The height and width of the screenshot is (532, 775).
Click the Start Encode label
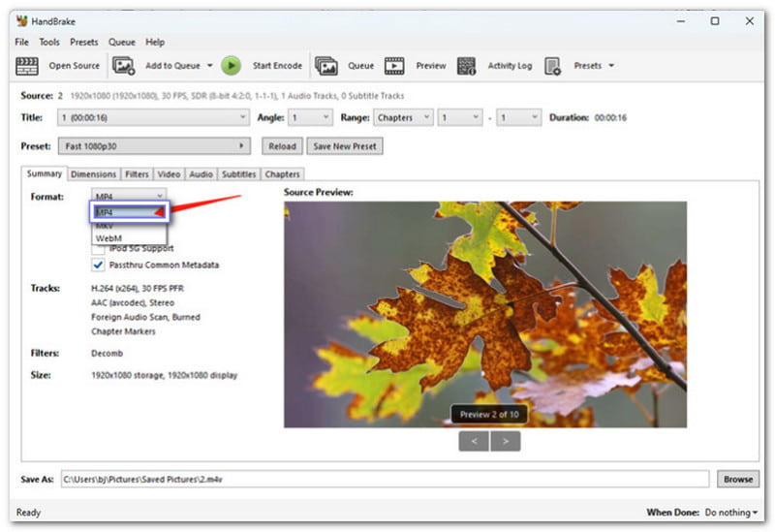277,66
